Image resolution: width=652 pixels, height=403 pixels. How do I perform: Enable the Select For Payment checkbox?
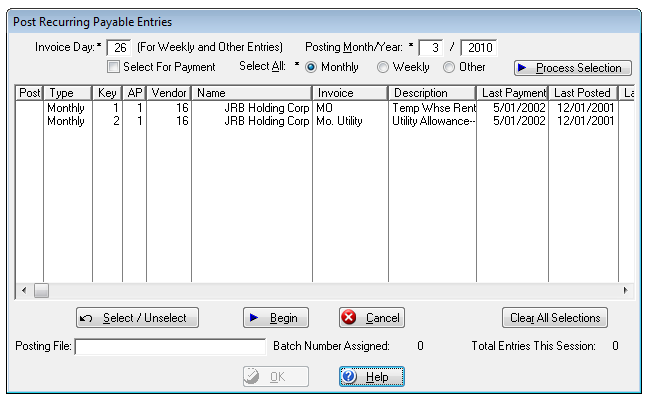[x=114, y=67]
